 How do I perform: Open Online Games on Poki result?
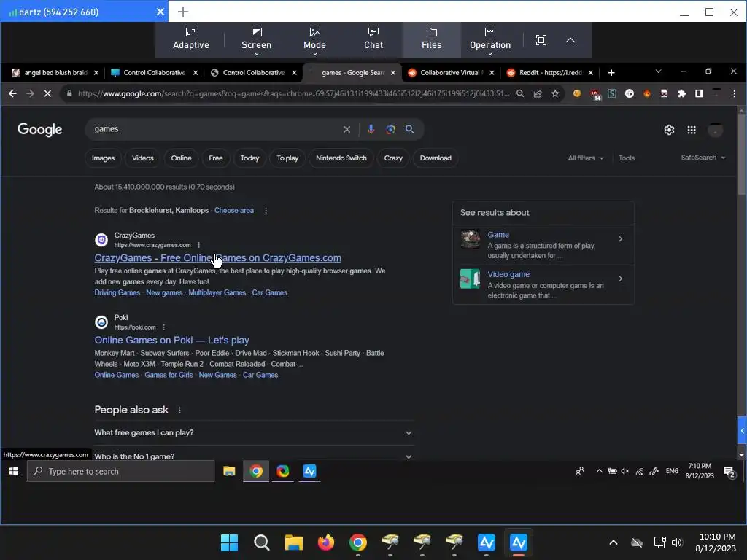click(171, 340)
